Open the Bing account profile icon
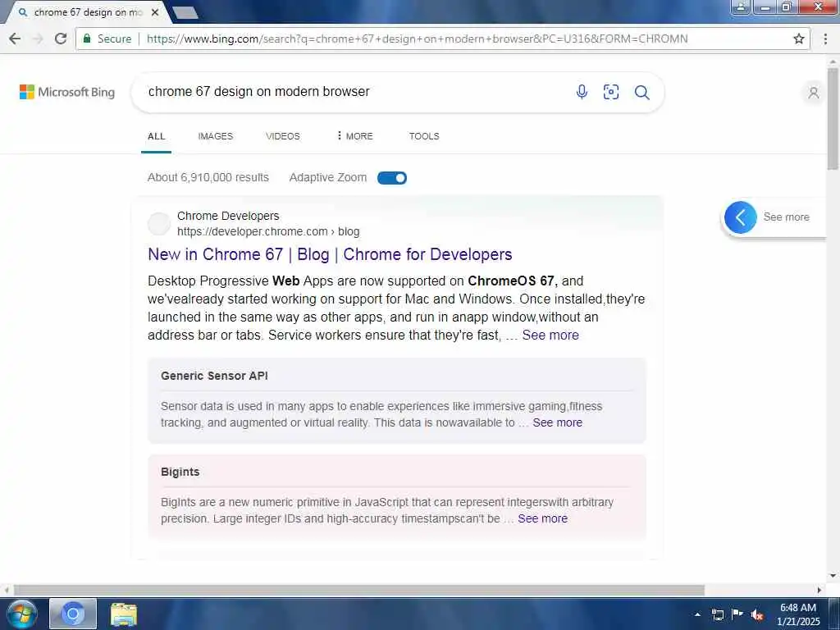The image size is (840, 630). [x=813, y=93]
